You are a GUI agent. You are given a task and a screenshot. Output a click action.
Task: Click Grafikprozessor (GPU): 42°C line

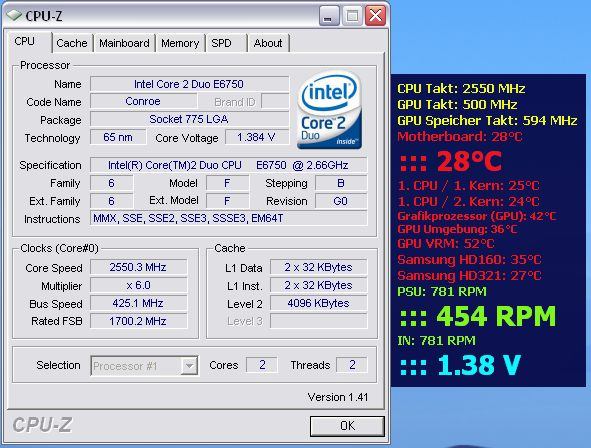coord(476,216)
